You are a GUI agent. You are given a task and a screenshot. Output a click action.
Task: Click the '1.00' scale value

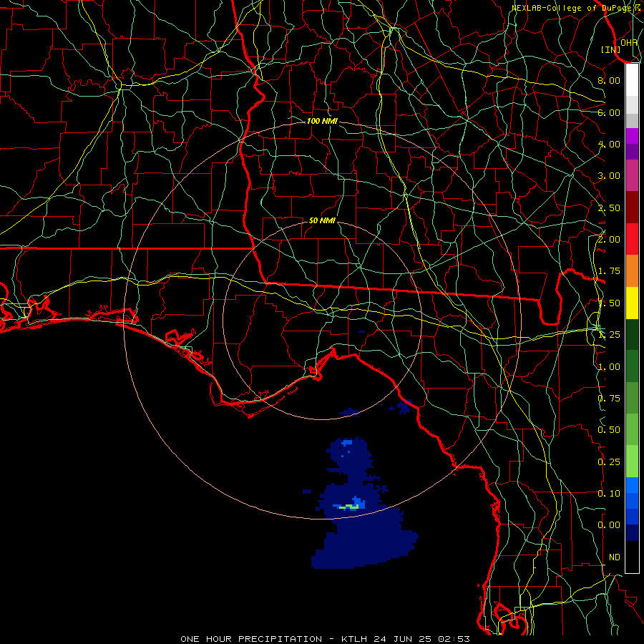[609, 367]
